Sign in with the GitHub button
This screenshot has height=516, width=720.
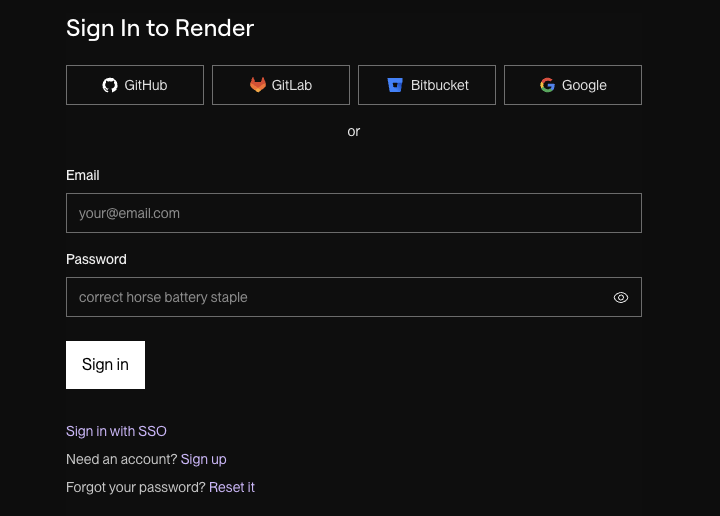135,85
